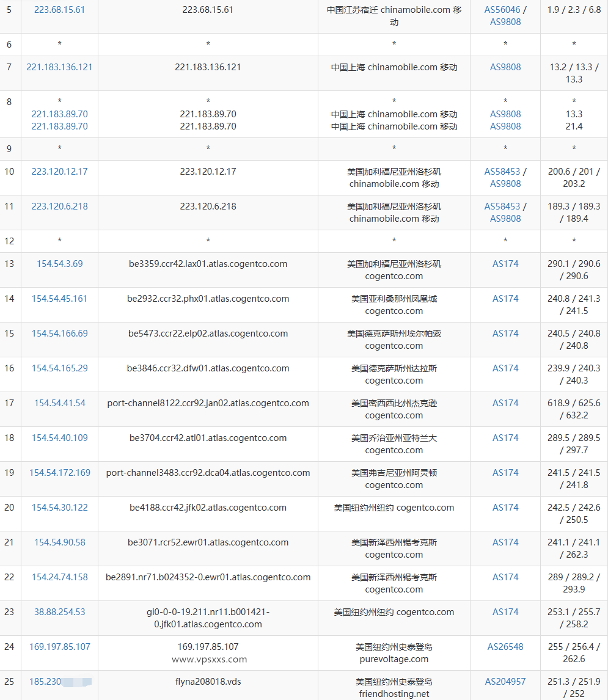Click IP link 221.183.136.121
The width and height of the screenshot is (608, 700).
[x=59, y=67]
